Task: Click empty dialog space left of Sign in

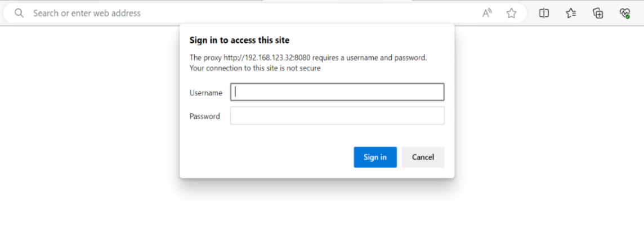Action: tap(267, 157)
